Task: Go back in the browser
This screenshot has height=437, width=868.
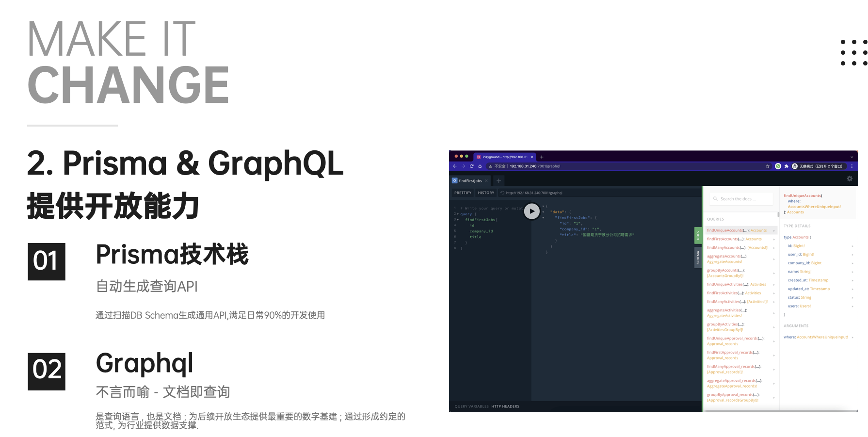Action: (x=455, y=166)
